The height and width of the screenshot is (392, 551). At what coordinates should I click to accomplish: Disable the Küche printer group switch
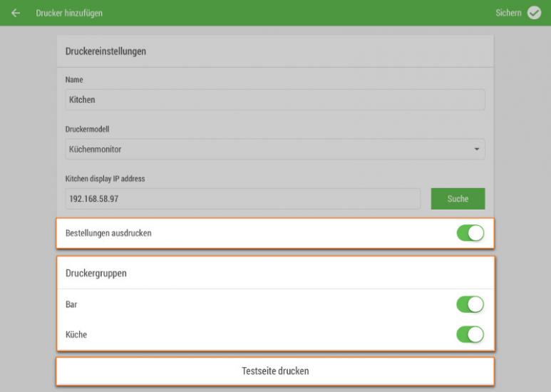point(470,334)
